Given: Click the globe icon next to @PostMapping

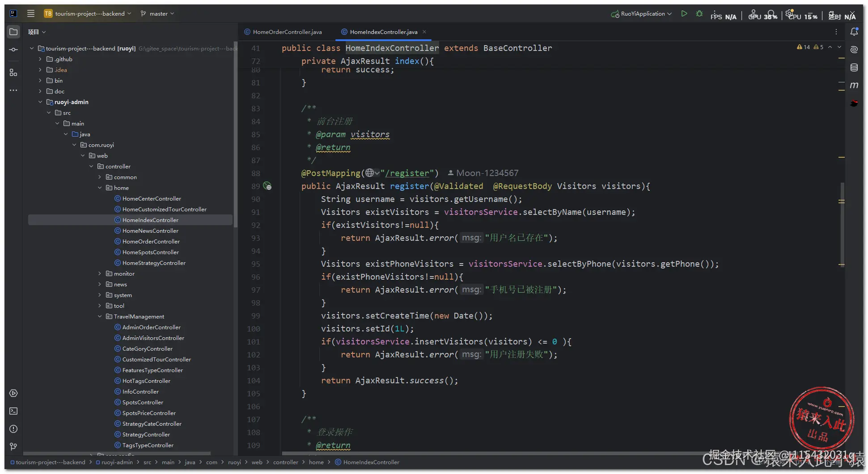Looking at the screenshot, I should click(x=369, y=173).
